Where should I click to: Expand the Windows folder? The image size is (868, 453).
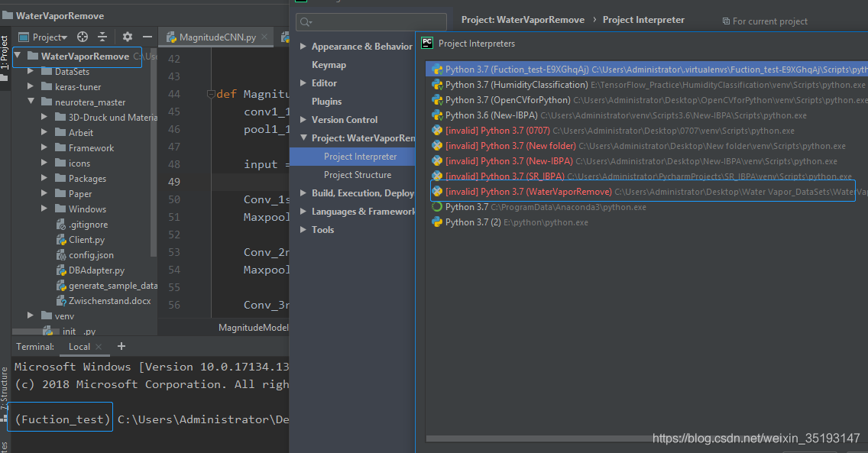(44, 209)
